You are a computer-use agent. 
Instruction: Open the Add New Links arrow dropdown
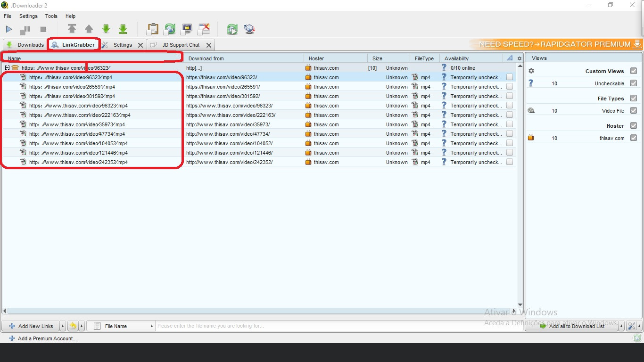pos(63,326)
